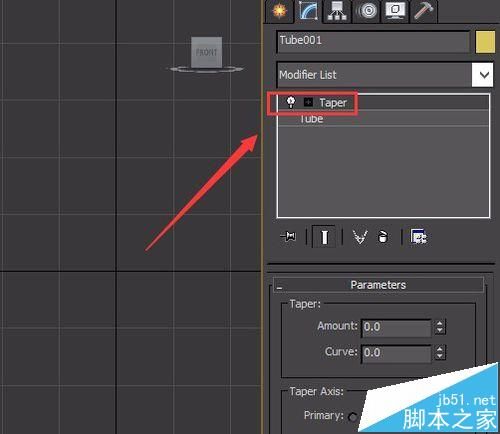Toggle Show End Result button
The width and height of the screenshot is (500, 434).
pos(324,237)
